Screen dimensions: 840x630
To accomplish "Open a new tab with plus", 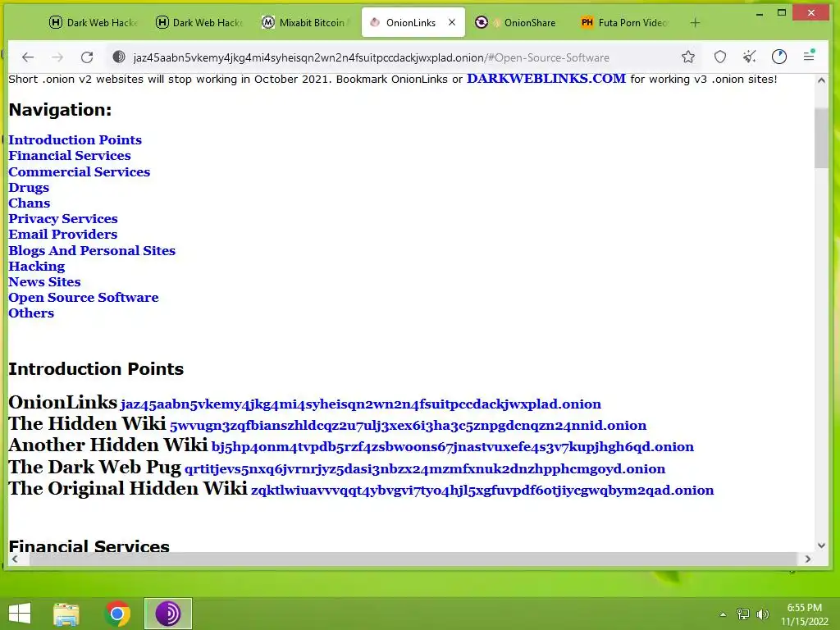I will tap(695, 22).
